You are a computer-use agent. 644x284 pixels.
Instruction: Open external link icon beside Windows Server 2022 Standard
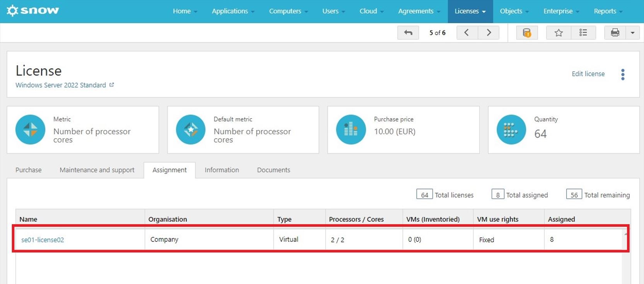[112, 85]
